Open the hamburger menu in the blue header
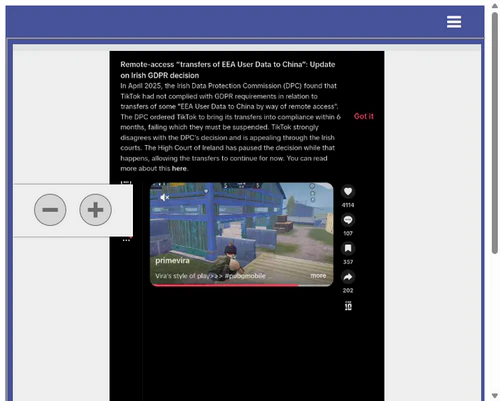 pyautogui.click(x=454, y=22)
